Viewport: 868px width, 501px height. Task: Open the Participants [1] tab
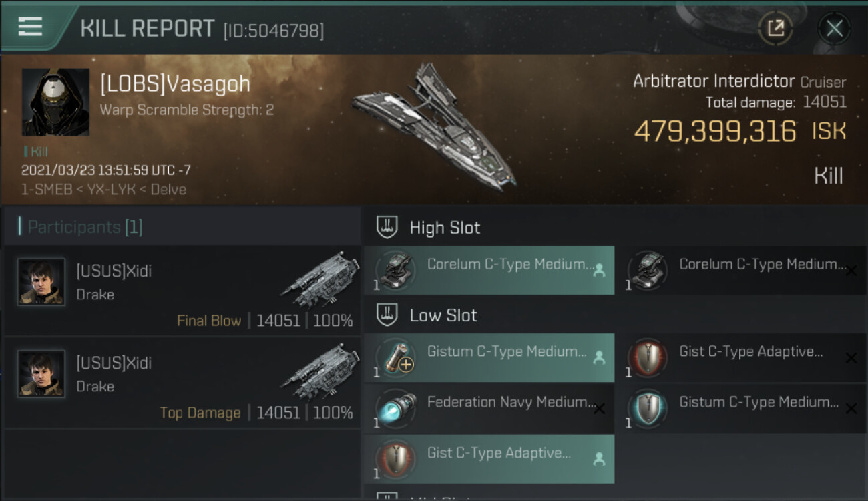click(84, 227)
